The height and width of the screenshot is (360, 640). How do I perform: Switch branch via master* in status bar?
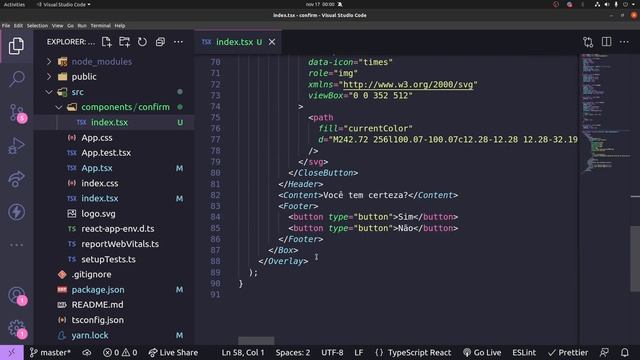point(50,352)
